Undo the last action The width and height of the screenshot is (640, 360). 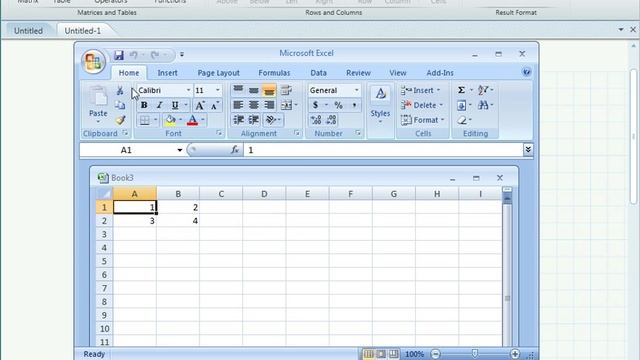pyautogui.click(x=133, y=55)
